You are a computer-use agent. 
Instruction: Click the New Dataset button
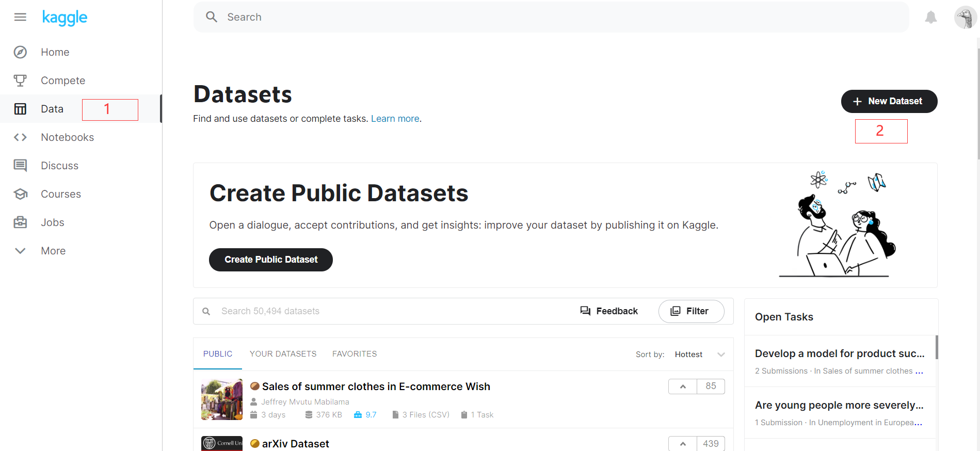click(889, 101)
